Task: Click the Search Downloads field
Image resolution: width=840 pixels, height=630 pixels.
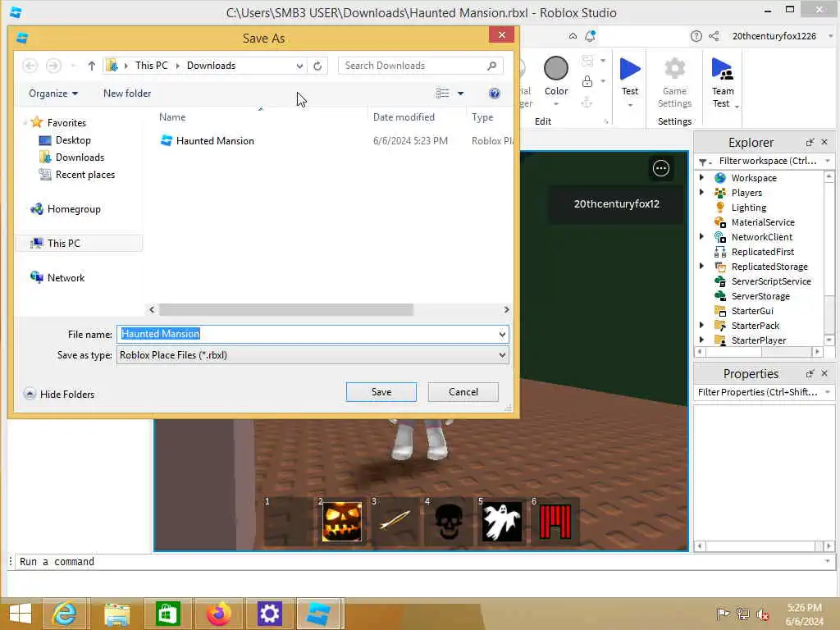Action: (x=421, y=66)
